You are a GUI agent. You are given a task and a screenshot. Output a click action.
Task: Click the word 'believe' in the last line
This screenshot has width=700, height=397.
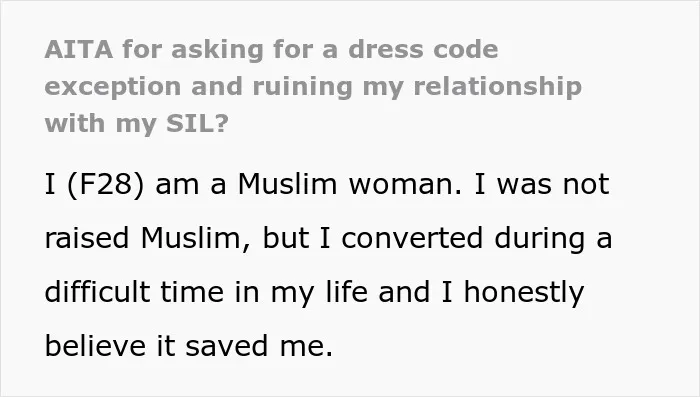(95, 346)
